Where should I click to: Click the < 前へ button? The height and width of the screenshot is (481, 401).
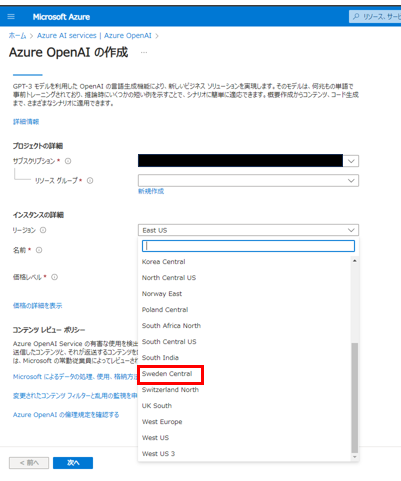[29, 463]
